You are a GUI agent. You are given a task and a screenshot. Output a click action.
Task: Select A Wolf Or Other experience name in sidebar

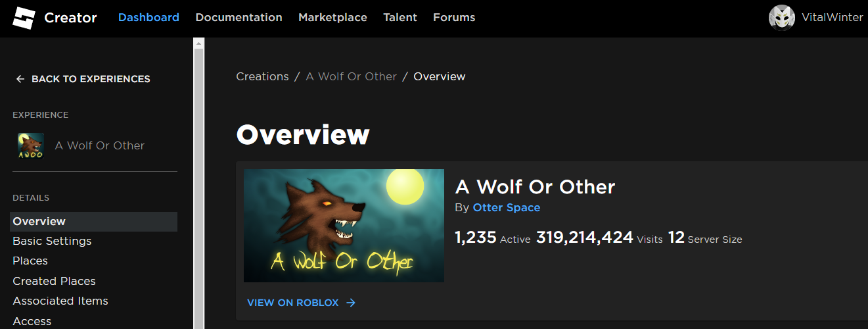click(100, 145)
